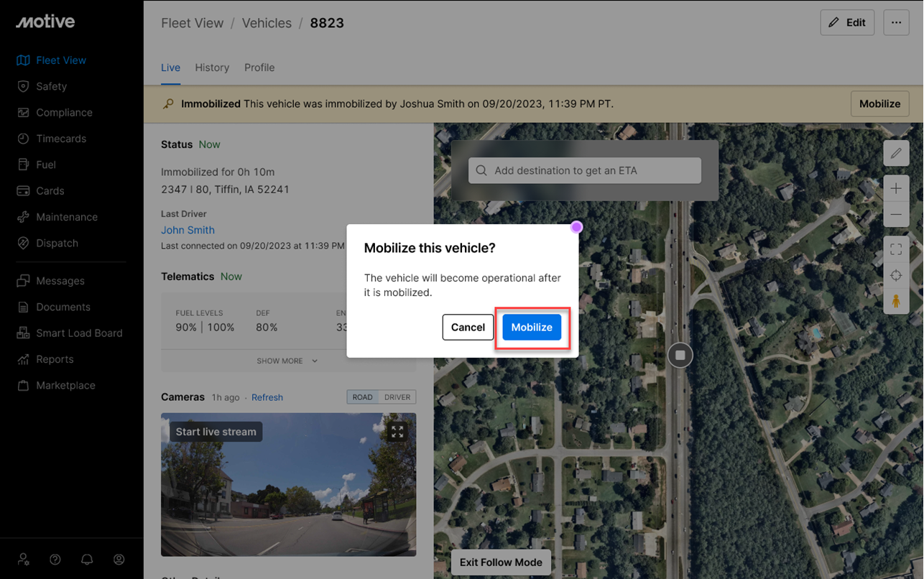This screenshot has width=924, height=579.
Task: Switch camera view to ROAD
Action: [x=363, y=397]
